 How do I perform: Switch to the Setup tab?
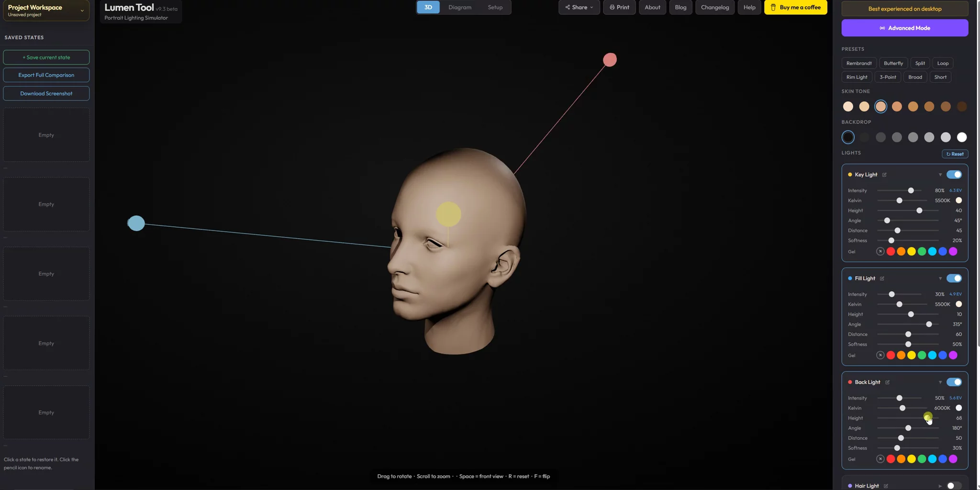[495, 7]
